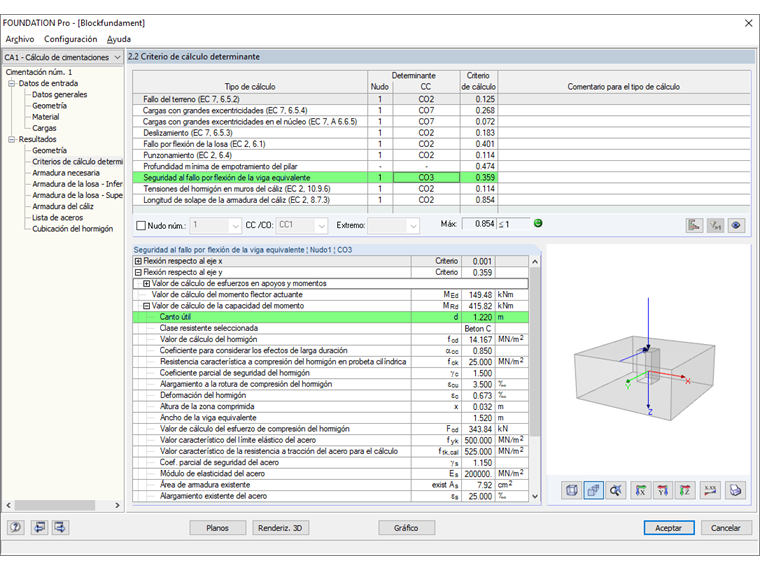Click the Aceptar button

(669, 528)
